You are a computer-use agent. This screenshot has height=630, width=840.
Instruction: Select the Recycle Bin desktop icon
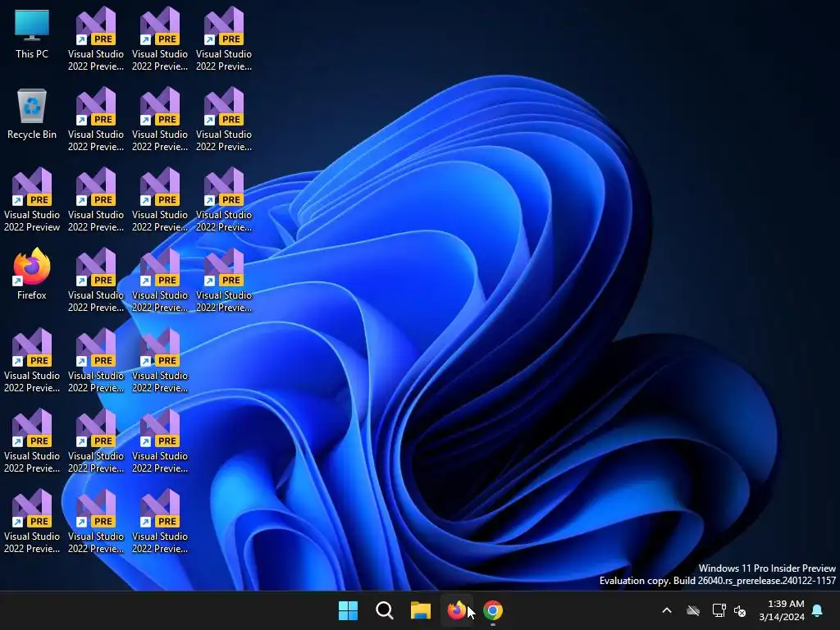pos(32,113)
